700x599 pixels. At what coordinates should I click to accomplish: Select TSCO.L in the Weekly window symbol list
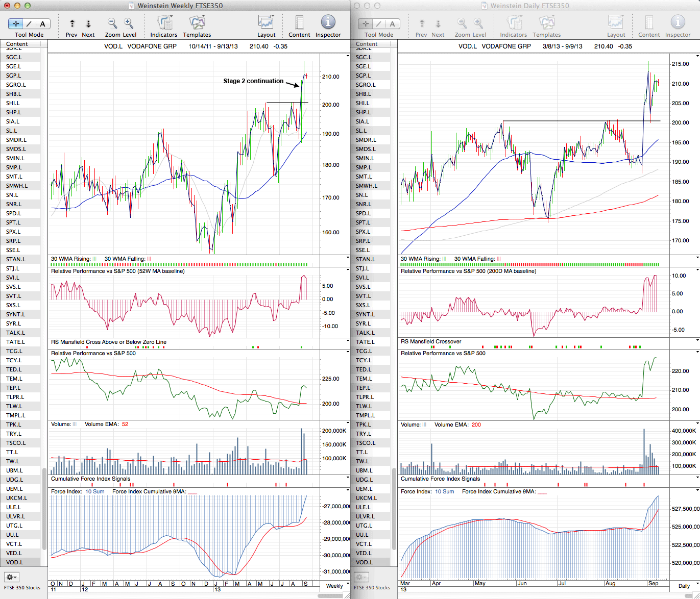pyautogui.click(x=16, y=443)
